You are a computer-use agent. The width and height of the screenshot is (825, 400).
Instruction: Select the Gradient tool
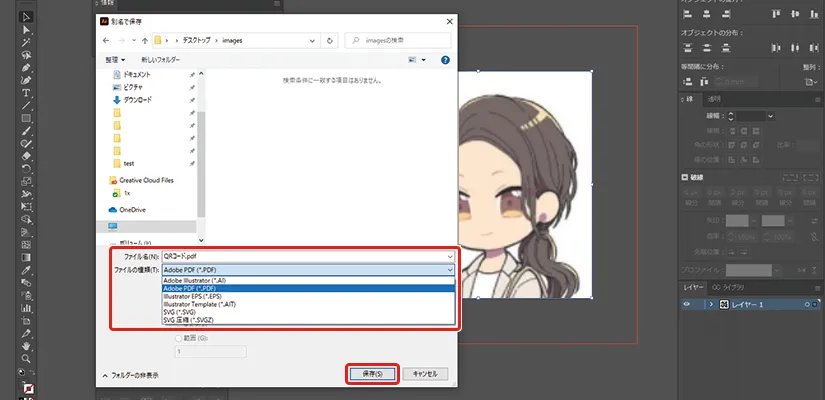[x=26, y=257]
